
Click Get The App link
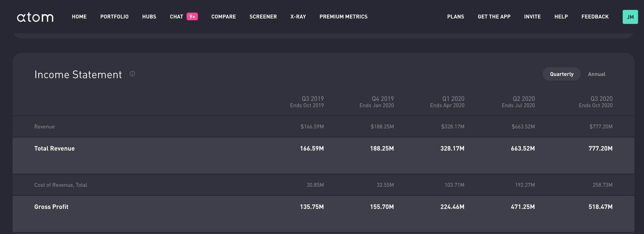[x=494, y=17]
